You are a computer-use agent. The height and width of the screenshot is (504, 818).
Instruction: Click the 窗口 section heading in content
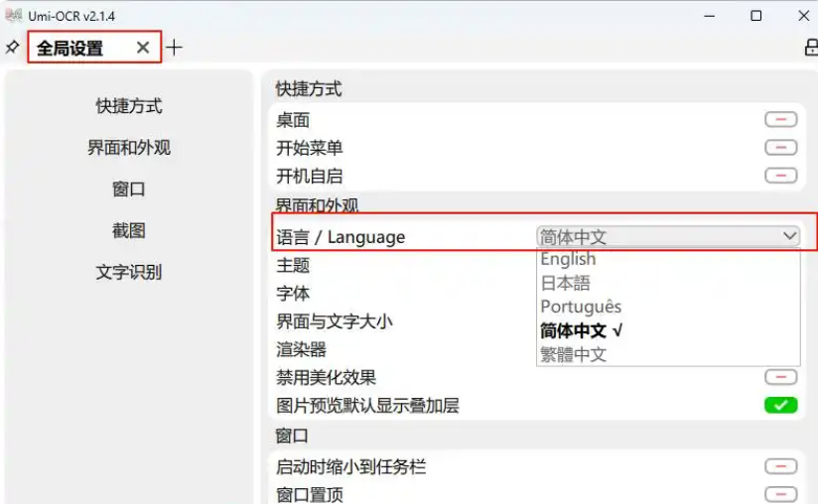[x=292, y=436]
